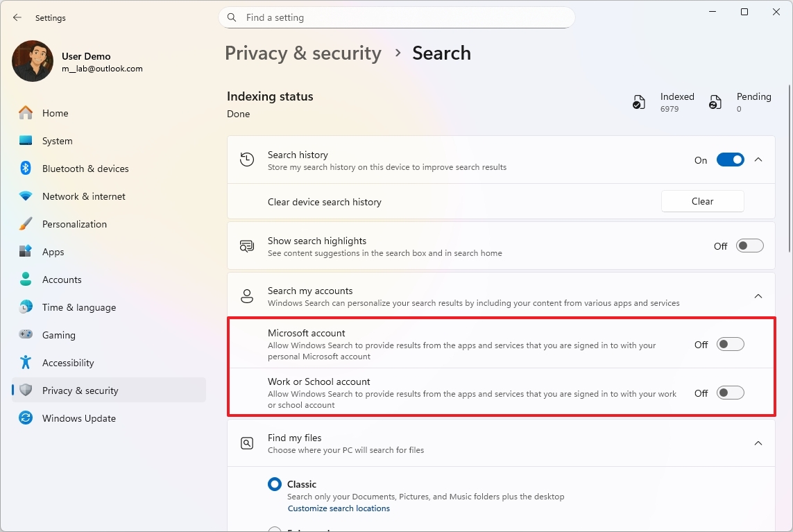Click the Gaming controller icon

tap(26, 335)
